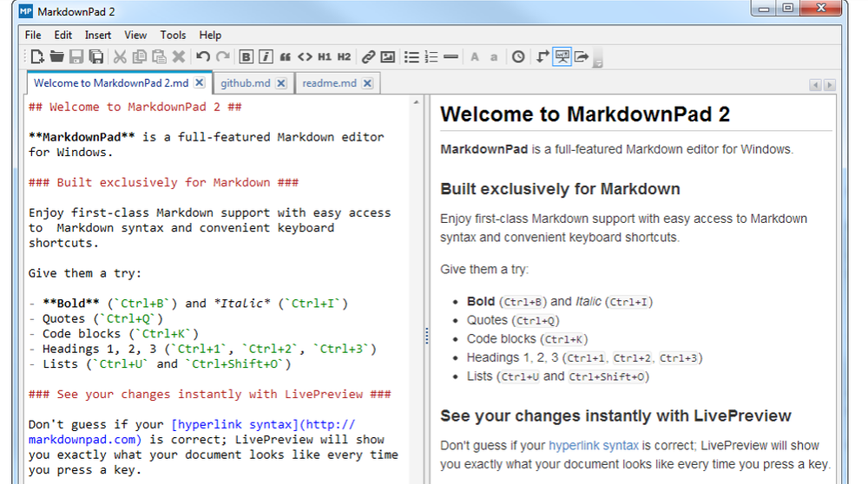The image size is (868, 484).
Task: Paste from clipboard
Action: point(159,56)
